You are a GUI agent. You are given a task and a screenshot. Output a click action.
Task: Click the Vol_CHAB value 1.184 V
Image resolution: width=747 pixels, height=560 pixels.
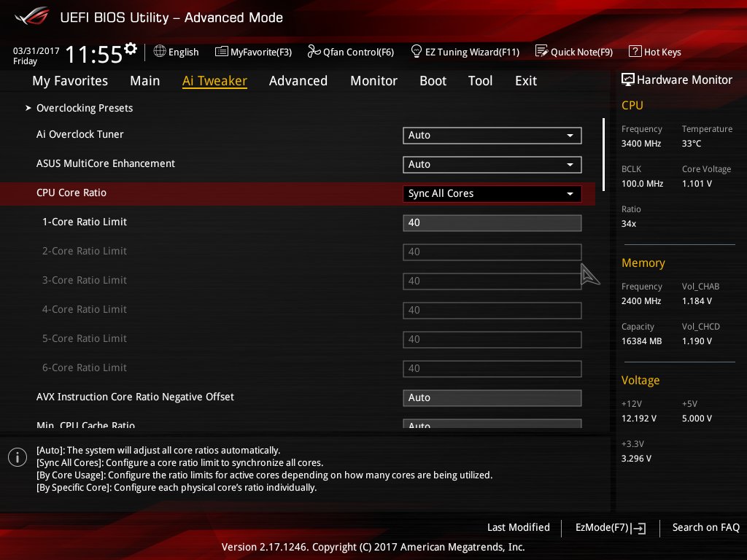point(697,301)
